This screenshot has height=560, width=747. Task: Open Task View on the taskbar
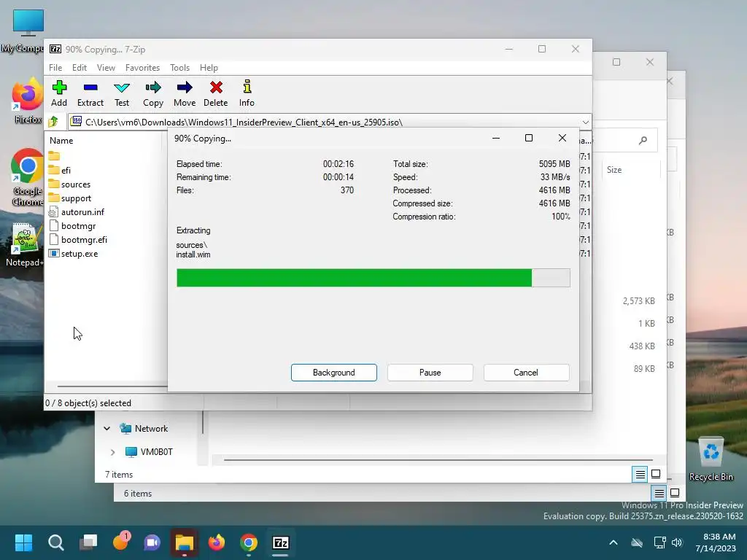[x=88, y=542]
